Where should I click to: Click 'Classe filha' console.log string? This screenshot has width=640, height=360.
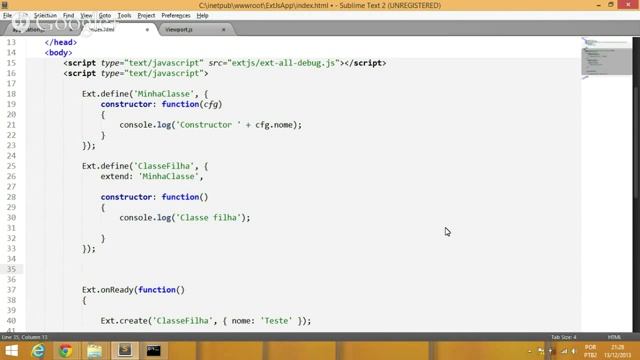(x=208, y=218)
